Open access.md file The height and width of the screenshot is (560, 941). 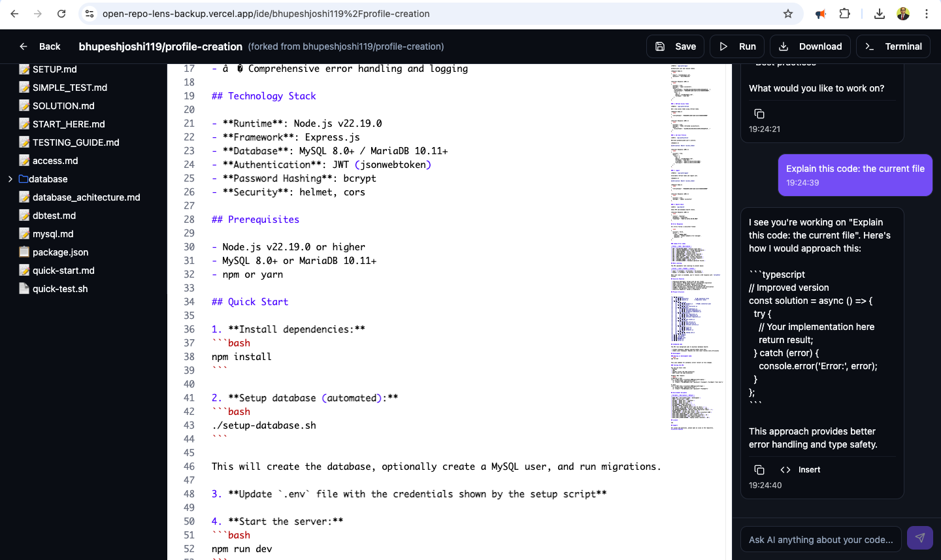56,161
